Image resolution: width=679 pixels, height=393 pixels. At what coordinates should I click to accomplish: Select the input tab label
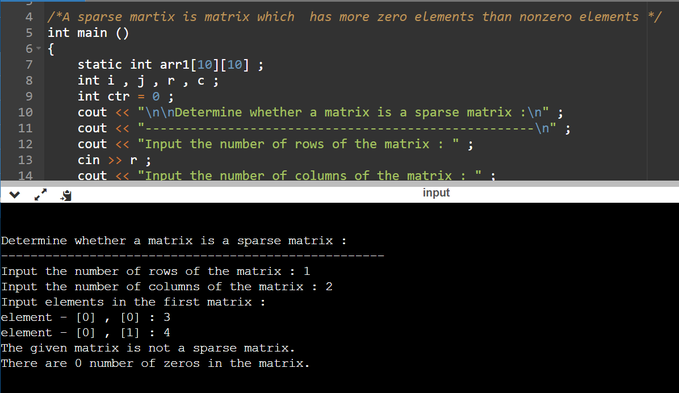436,193
